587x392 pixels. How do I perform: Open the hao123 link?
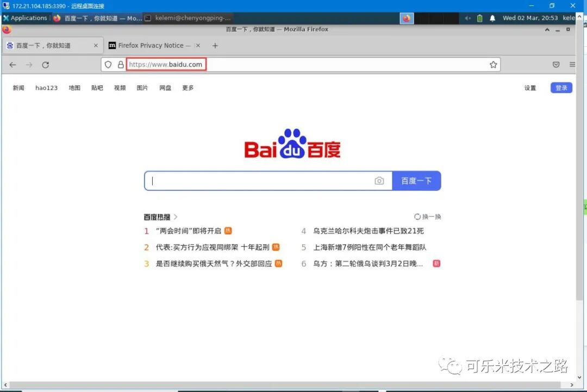pos(46,88)
